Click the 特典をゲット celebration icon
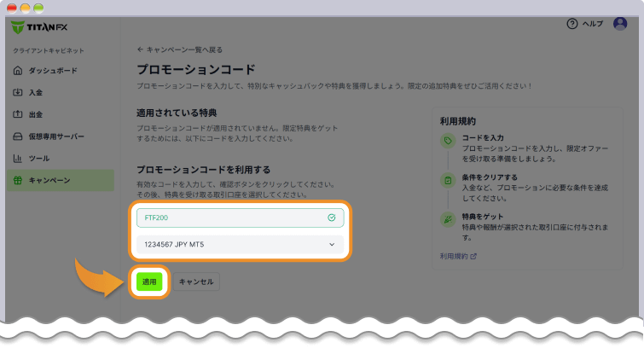This screenshot has height=348, width=644. point(448,219)
